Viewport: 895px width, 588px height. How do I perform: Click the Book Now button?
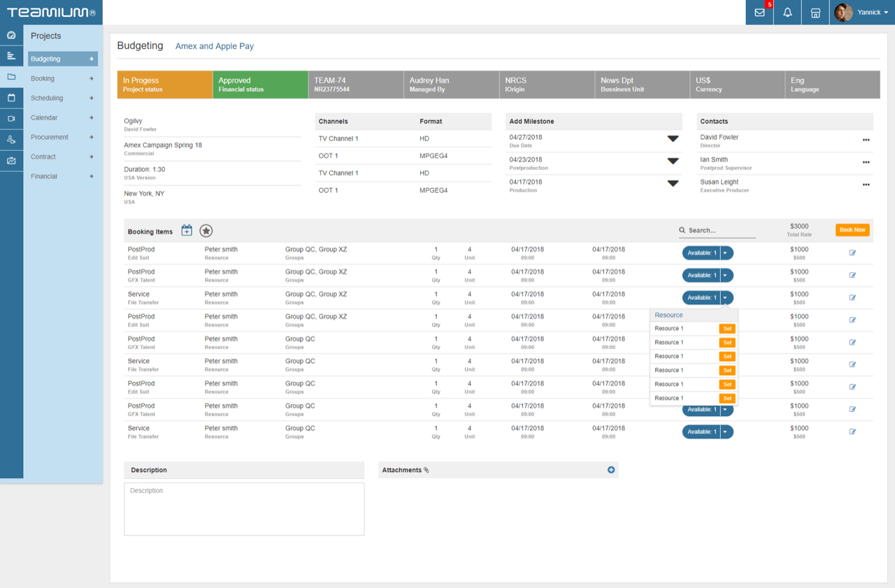pyautogui.click(x=852, y=230)
